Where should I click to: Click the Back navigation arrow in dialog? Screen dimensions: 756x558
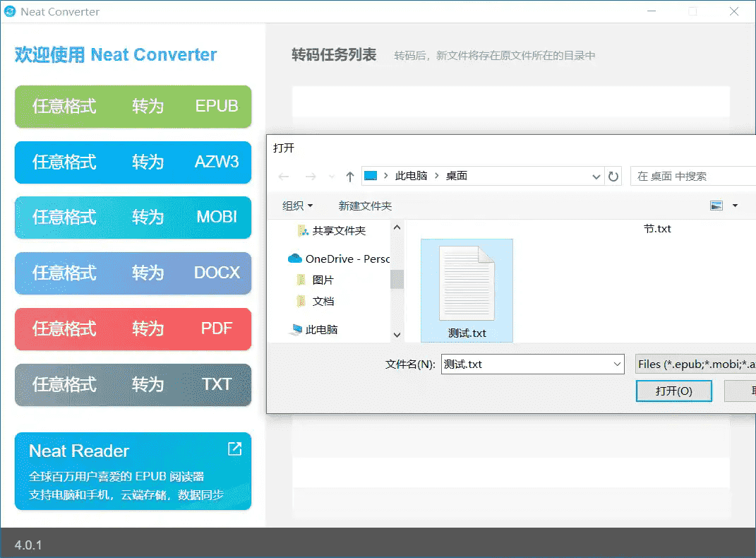(x=284, y=177)
